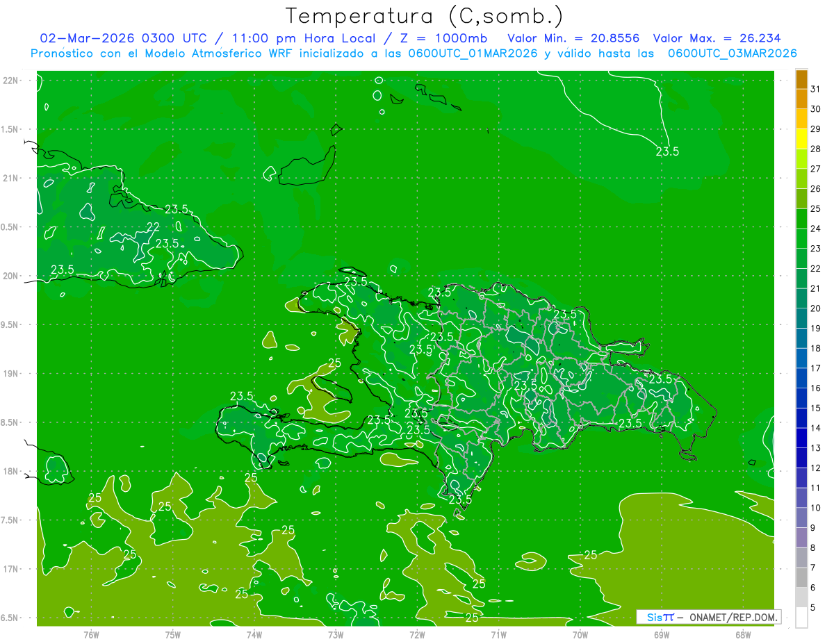Viewport: 834px width, 644px height.
Task: Click the olive-green swatch between 25 and 26
Action: click(x=801, y=199)
